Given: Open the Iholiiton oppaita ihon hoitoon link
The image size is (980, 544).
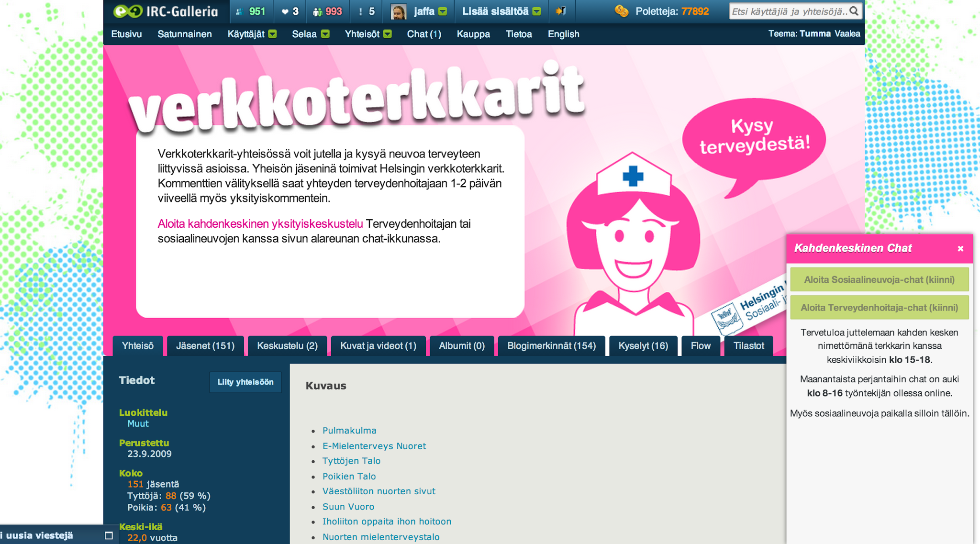Looking at the screenshot, I should (x=387, y=522).
